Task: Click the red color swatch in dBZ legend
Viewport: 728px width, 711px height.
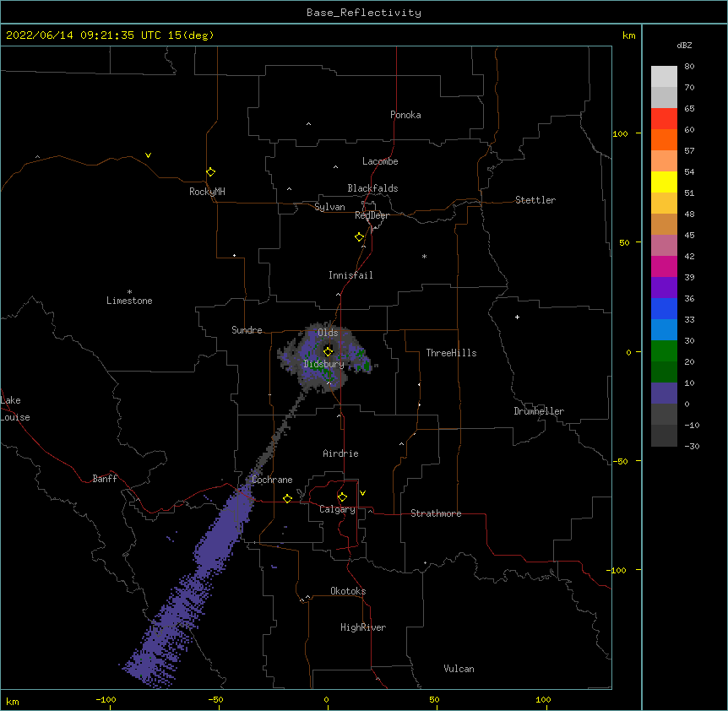Action: [664, 118]
